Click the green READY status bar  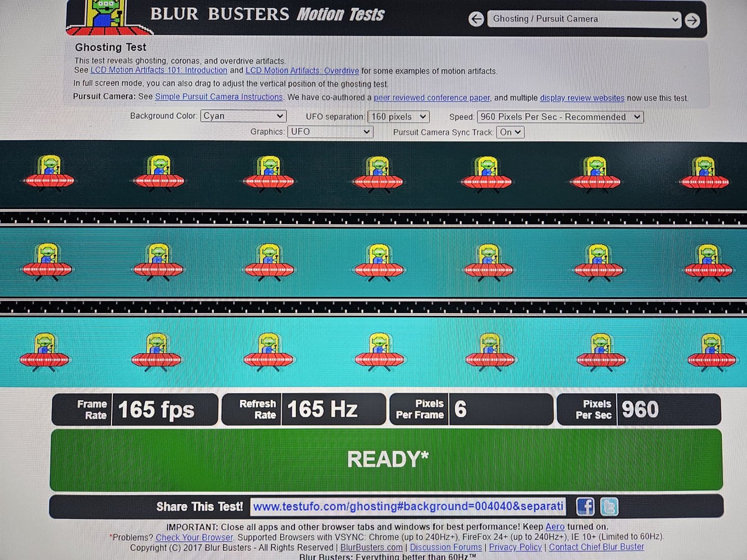tap(386, 459)
